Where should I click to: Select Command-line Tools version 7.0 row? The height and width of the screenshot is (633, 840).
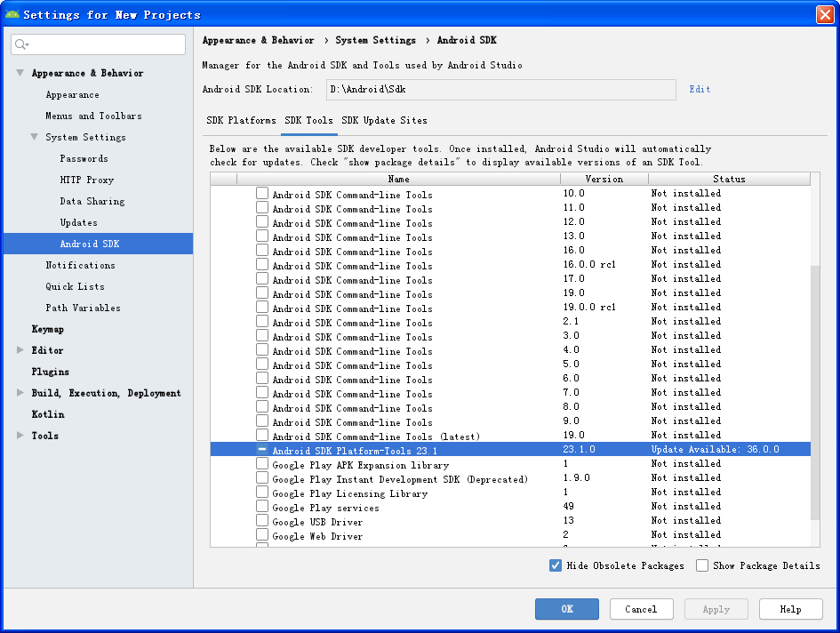pos(510,392)
